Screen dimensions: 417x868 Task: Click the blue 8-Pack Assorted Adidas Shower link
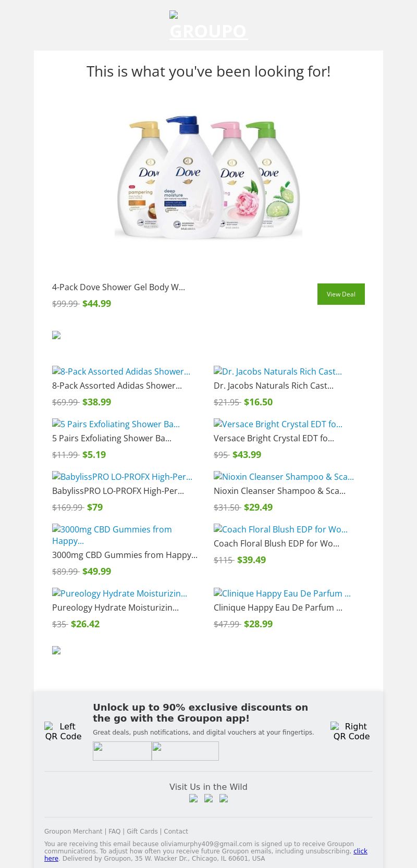pos(121,371)
